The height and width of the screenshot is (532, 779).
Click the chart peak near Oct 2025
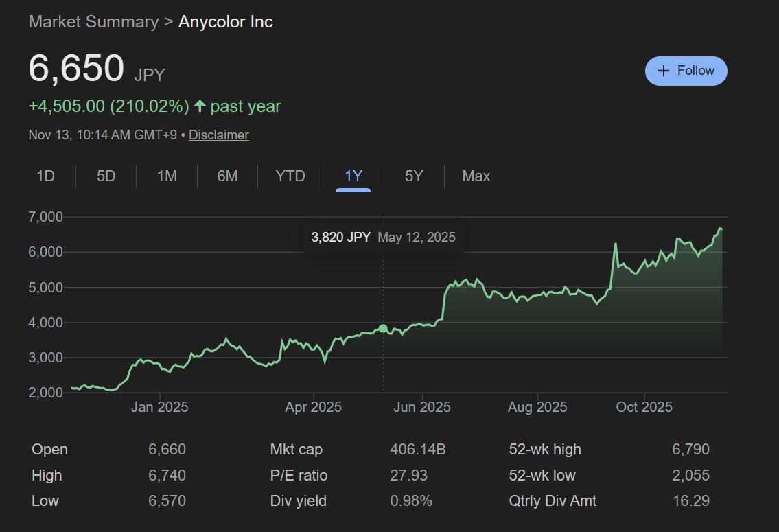615,244
